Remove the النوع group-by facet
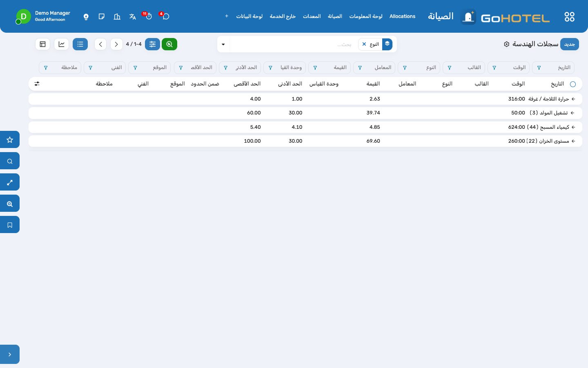588x368 pixels. pos(364,44)
